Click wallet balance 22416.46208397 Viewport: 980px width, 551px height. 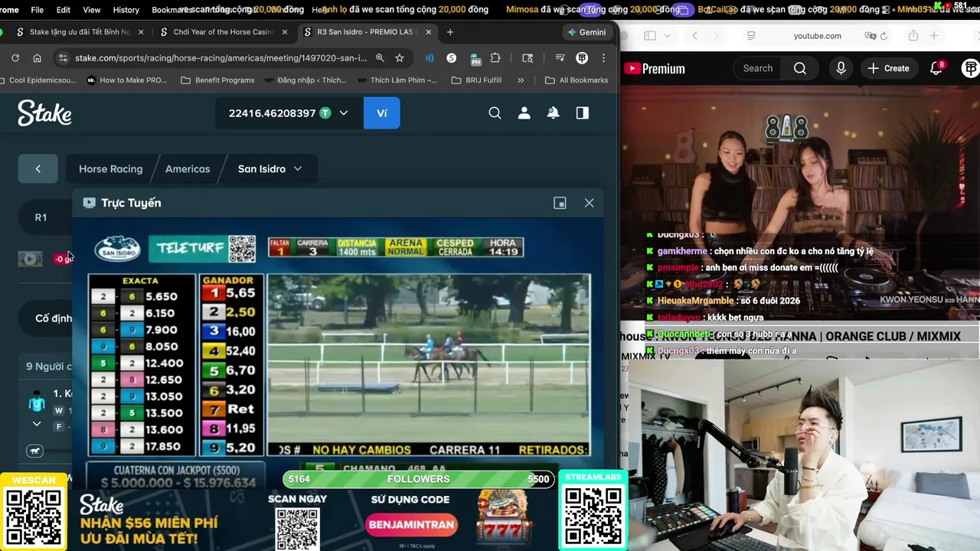click(x=272, y=113)
